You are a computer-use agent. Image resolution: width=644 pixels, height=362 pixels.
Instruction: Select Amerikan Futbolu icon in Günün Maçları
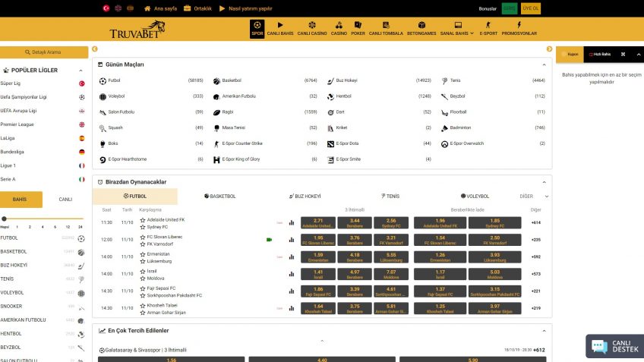(x=216, y=97)
